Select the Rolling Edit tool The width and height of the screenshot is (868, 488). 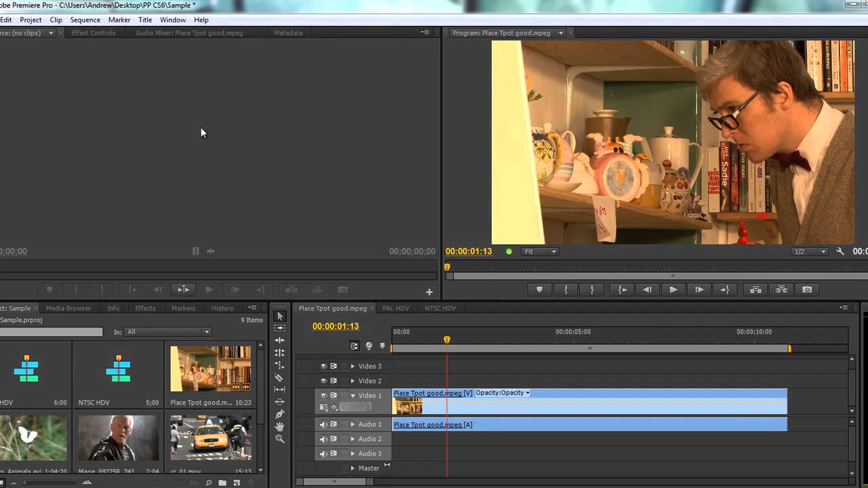279,352
